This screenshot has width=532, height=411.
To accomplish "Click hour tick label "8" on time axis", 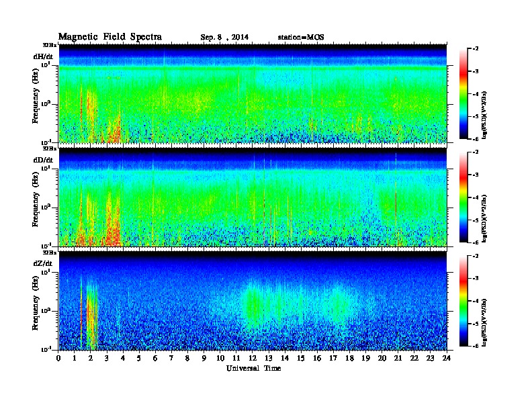I will [187, 358].
